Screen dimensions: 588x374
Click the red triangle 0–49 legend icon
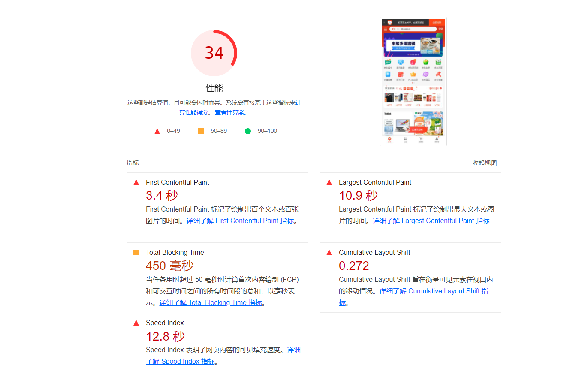[x=157, y=131]
